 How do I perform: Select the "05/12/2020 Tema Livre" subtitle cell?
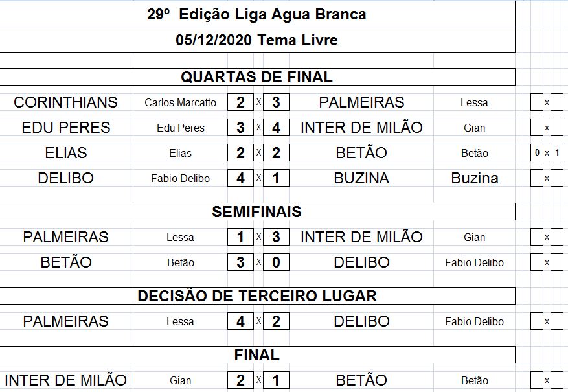point(256,40)
